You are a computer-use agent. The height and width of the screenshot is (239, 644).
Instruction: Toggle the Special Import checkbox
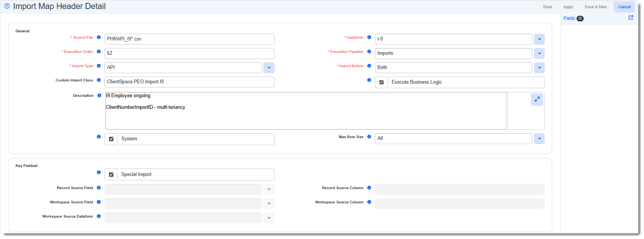coord(111,174)
